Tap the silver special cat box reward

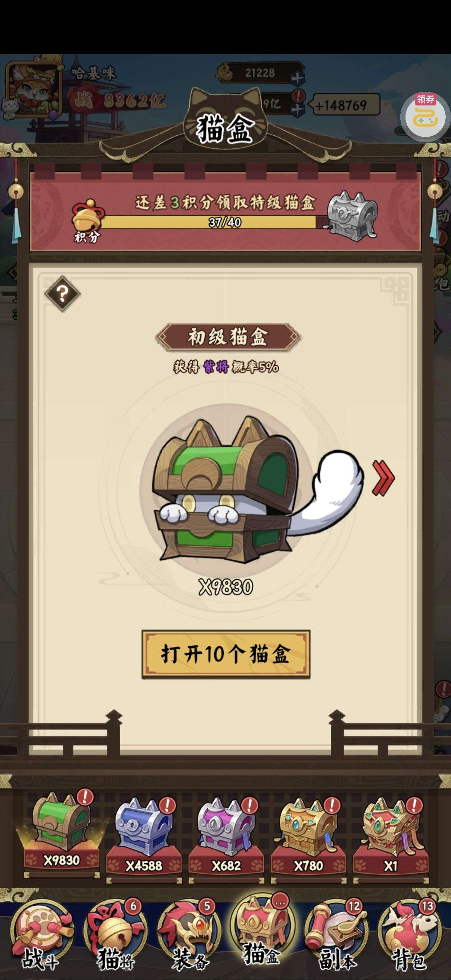click(x=353, y=214)
